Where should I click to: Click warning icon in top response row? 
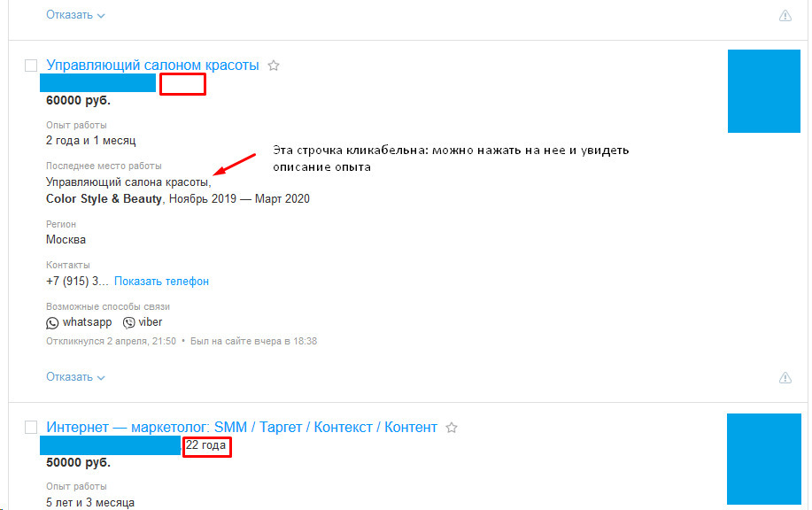(x=785, y=16)
